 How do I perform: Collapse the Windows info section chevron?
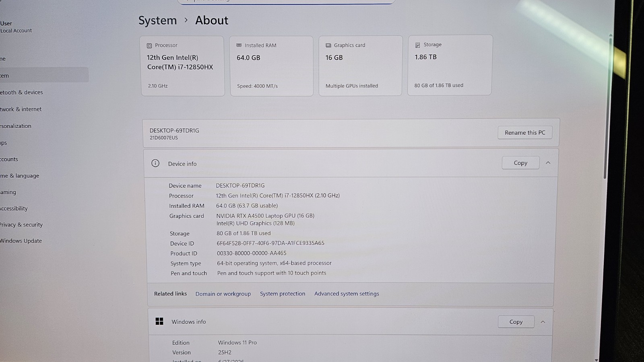pyautogui.click(x=543, y=322)
